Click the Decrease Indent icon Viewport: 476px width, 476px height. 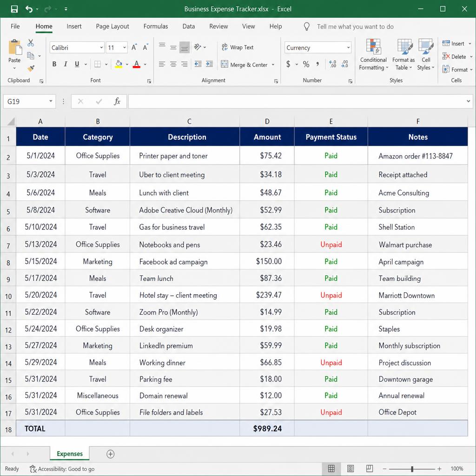click(x=198, y=64)
